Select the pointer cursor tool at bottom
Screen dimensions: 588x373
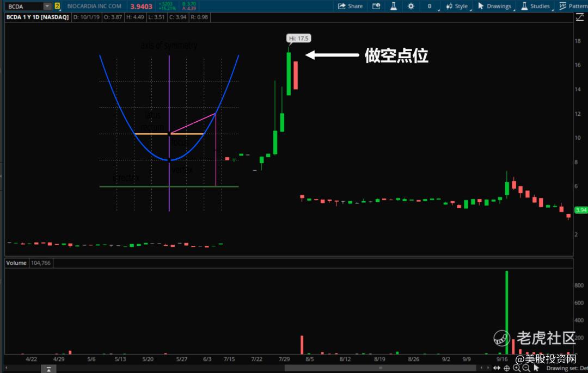(x=536, y=369)
